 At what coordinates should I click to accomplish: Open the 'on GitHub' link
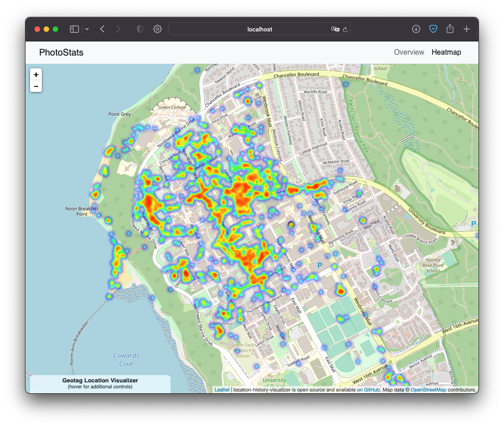click(x=368, y=390)
